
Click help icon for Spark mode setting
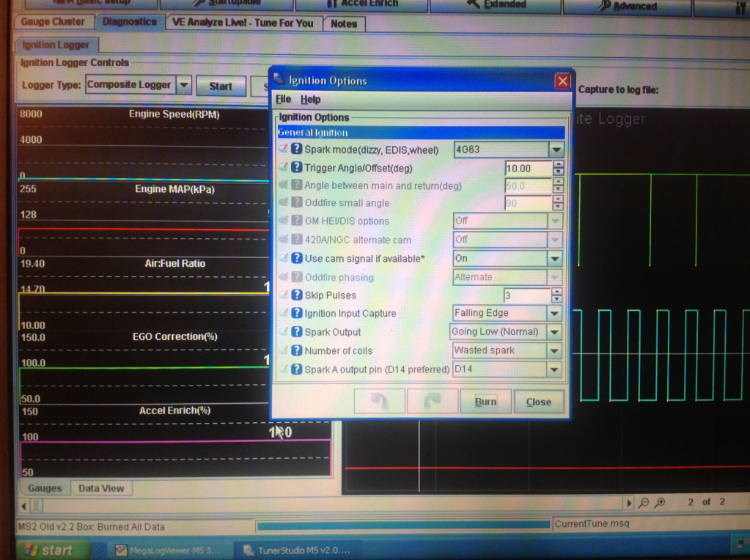coord(297,150)
